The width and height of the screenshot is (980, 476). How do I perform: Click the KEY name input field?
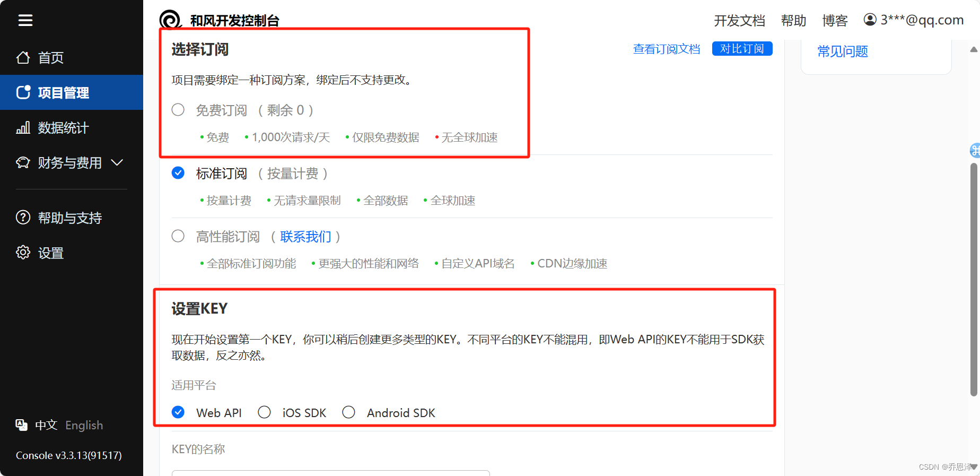(x=330, y=473)
